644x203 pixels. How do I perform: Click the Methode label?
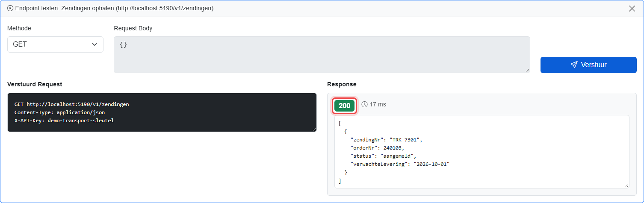(x=19, y=28)
